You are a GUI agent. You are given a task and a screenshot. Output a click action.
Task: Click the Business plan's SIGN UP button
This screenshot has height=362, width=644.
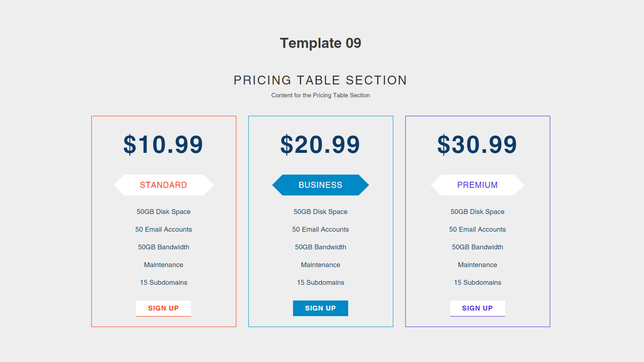(320, 308)
